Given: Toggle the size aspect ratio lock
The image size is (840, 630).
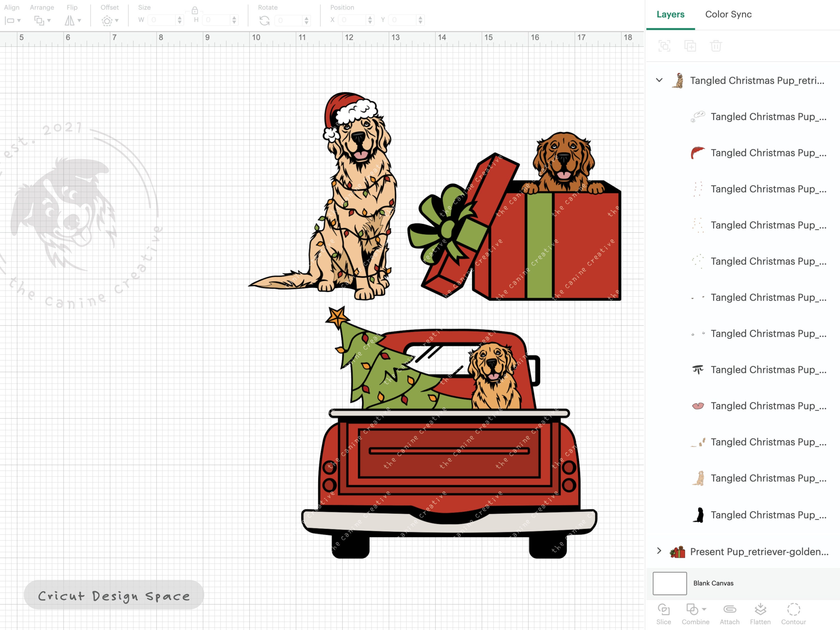Looking at the screenshot, I should pos(195,10).
